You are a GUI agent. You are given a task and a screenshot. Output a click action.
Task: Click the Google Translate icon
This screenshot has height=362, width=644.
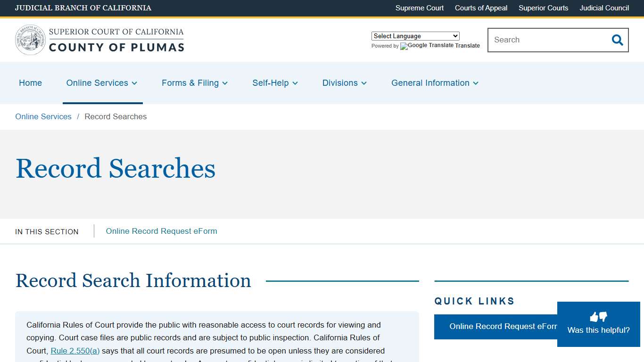click(404, 46)
